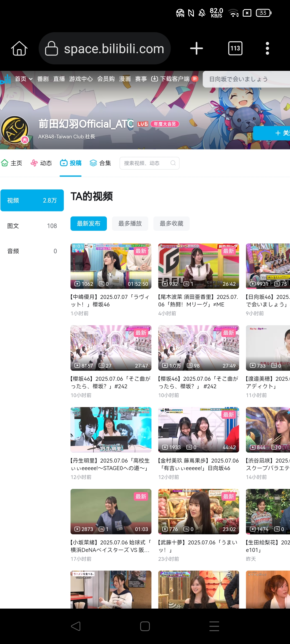This screenshot has height=644, width=290.
Task: Open the 丹生明里 video thumbnail
Action: click(111, 430)
